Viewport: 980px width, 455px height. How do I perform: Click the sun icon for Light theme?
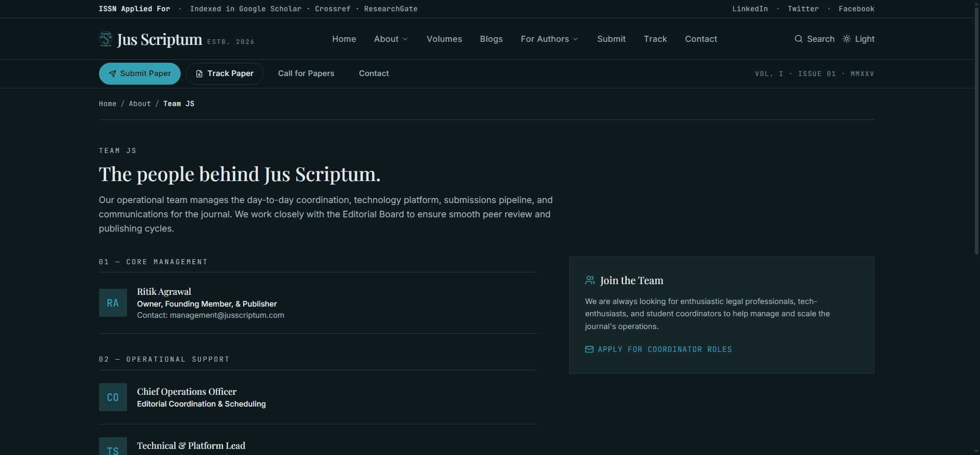[846, 39]
